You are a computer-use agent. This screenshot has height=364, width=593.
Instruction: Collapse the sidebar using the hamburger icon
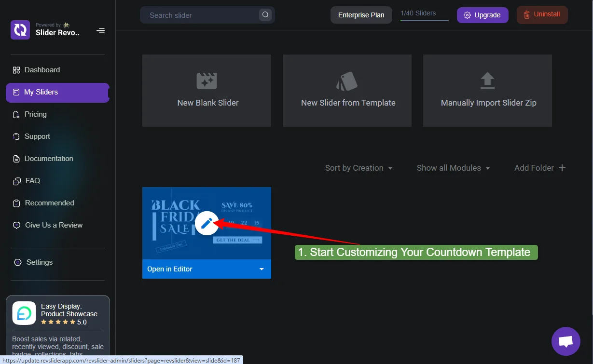point(100,30)
